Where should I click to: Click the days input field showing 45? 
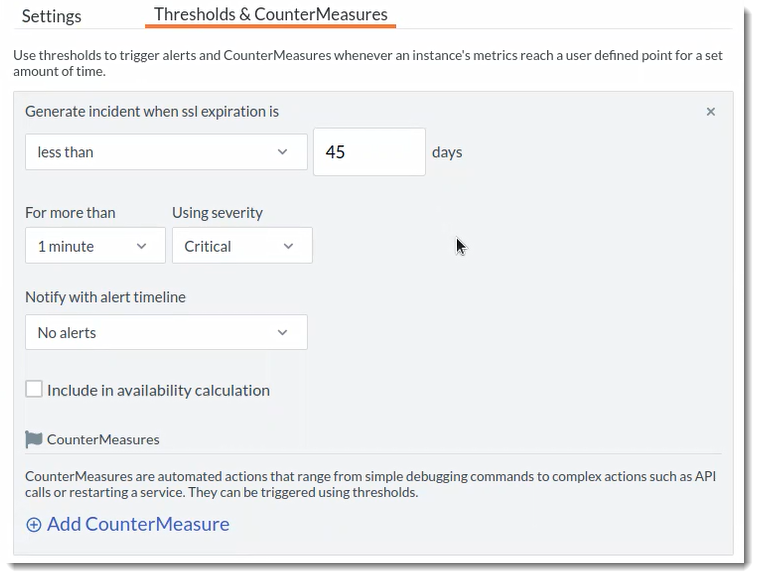(x=368, y=152)
